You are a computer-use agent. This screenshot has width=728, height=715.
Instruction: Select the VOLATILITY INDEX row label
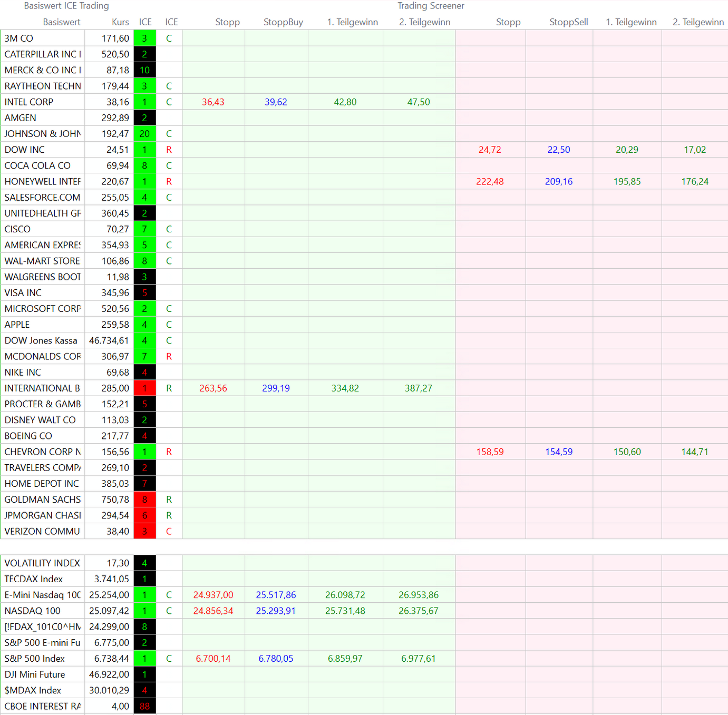[x=42, y=563]
